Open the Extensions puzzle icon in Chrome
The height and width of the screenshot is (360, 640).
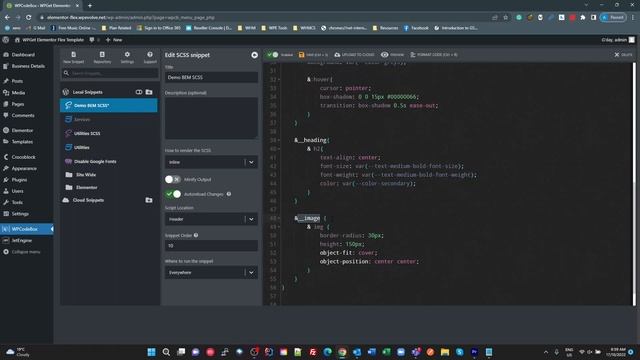coord(582,18)
